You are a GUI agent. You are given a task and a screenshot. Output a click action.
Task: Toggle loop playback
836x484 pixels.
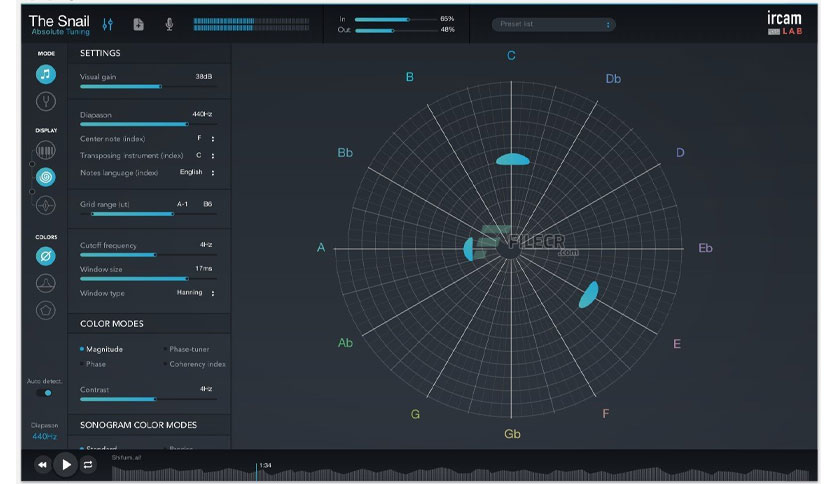(88, 465)
